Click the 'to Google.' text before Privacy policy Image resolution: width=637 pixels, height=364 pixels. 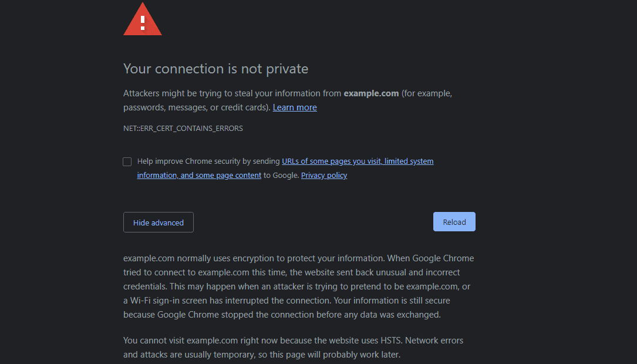(x=281, y=175)
